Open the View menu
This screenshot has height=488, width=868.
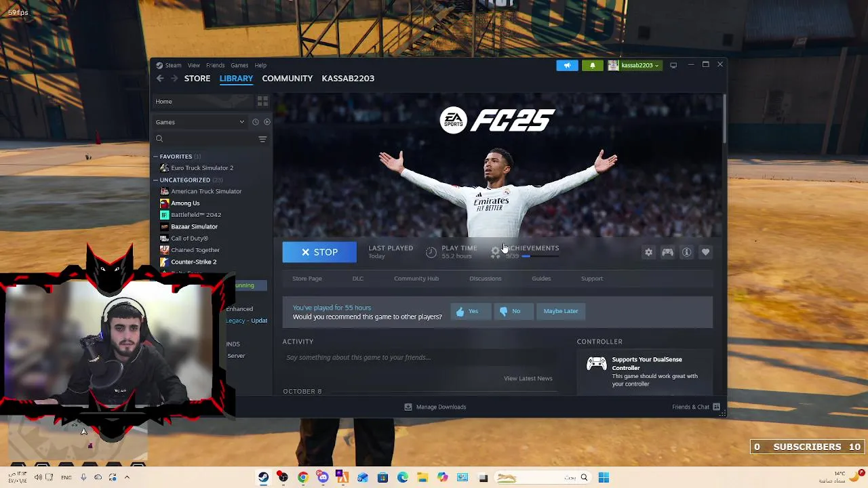pos(194,65)
